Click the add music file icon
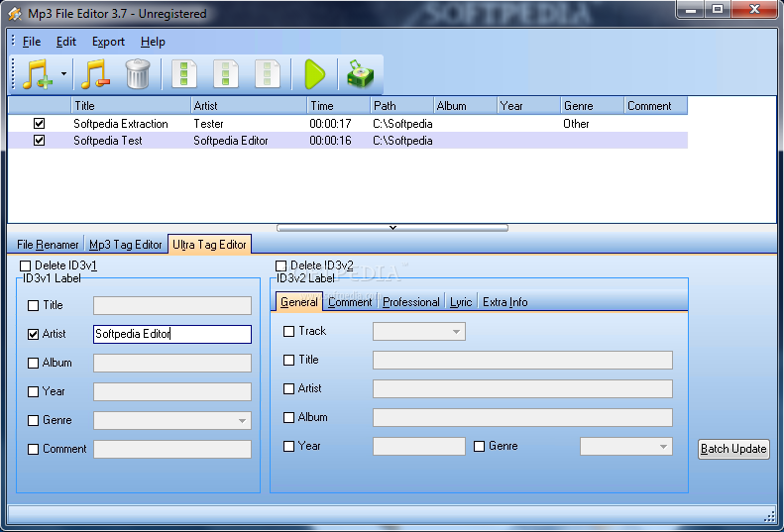Image resolution: width=784 pixels, height=532 pixels. click(38, 74)
